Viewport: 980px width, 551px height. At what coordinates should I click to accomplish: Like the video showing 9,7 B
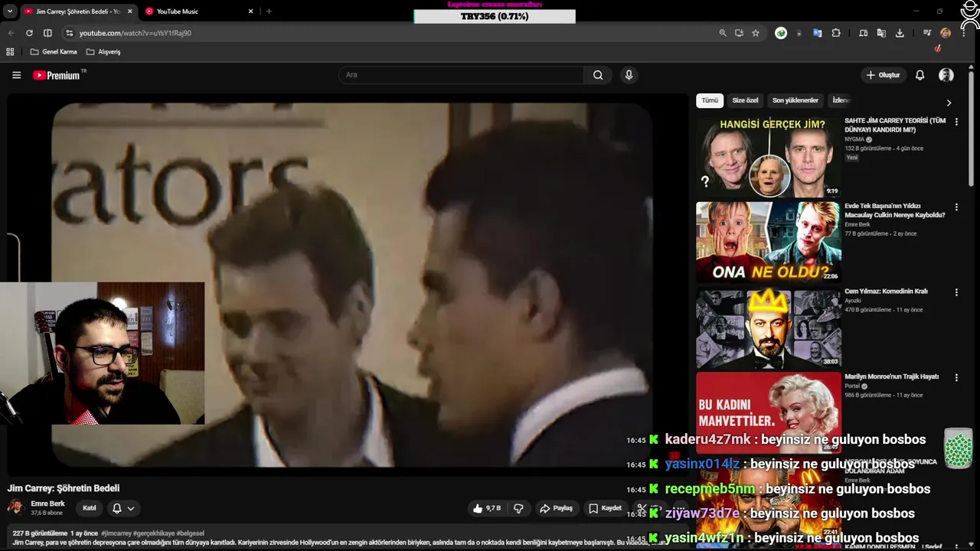click(486, 508)
